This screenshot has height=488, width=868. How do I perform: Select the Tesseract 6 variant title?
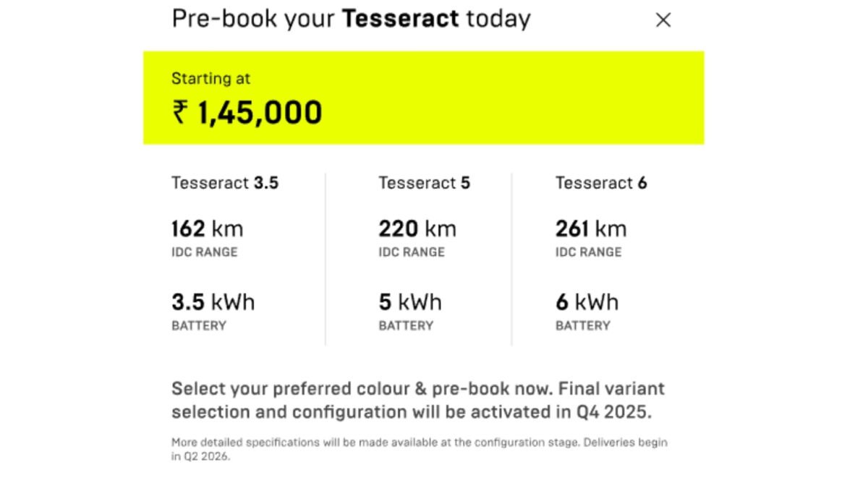(601, 183)
